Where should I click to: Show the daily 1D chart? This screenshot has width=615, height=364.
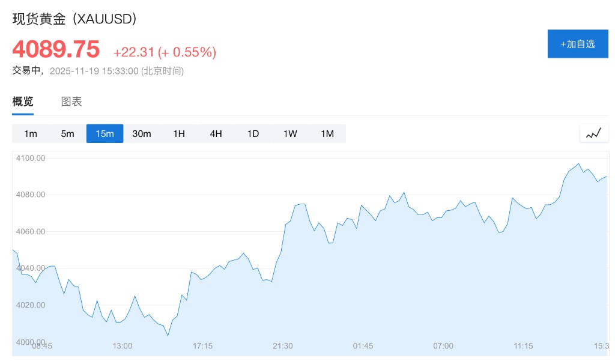[x=253, y=133]
